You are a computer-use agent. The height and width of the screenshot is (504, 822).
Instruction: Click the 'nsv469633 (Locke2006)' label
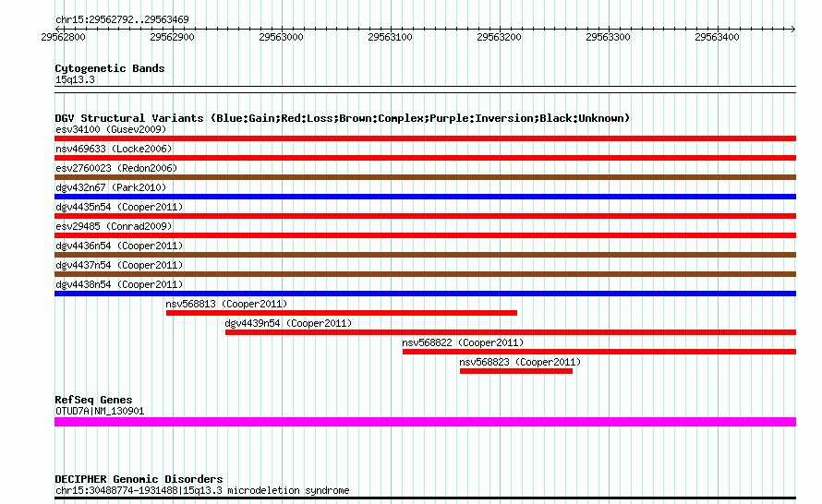114,149
